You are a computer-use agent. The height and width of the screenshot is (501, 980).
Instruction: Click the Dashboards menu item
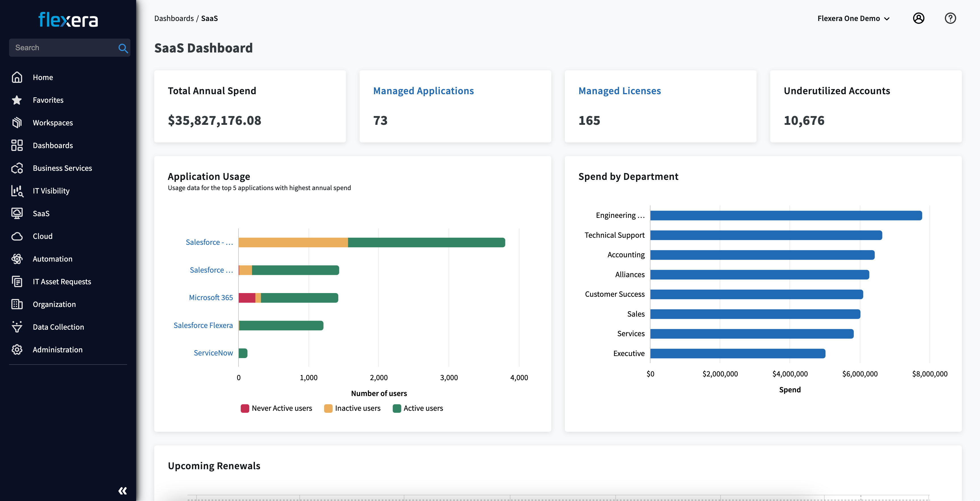click(x=52, y=144)
